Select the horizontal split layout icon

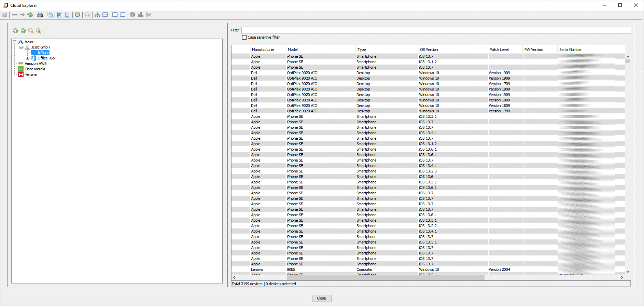tap(115, 15)
